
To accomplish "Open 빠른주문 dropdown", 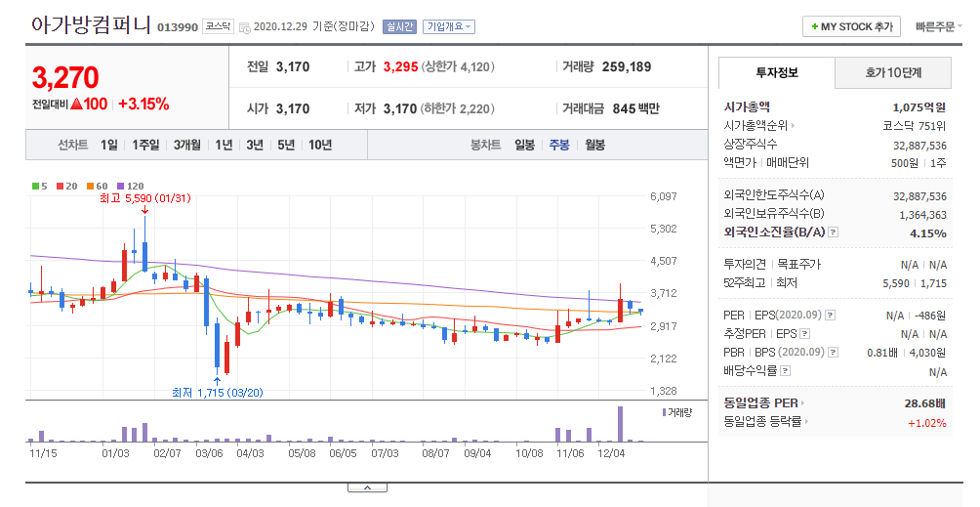I will (939, 27).
